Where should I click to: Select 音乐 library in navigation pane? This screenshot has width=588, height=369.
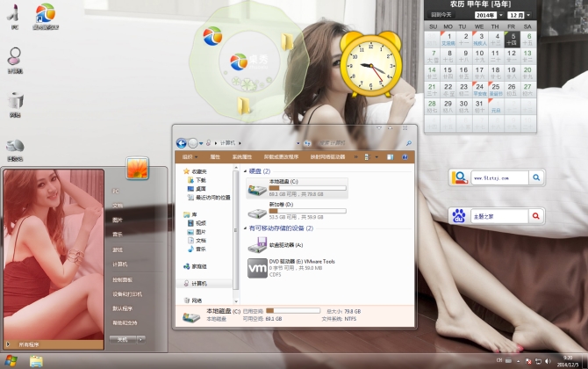tap(201, 249)
